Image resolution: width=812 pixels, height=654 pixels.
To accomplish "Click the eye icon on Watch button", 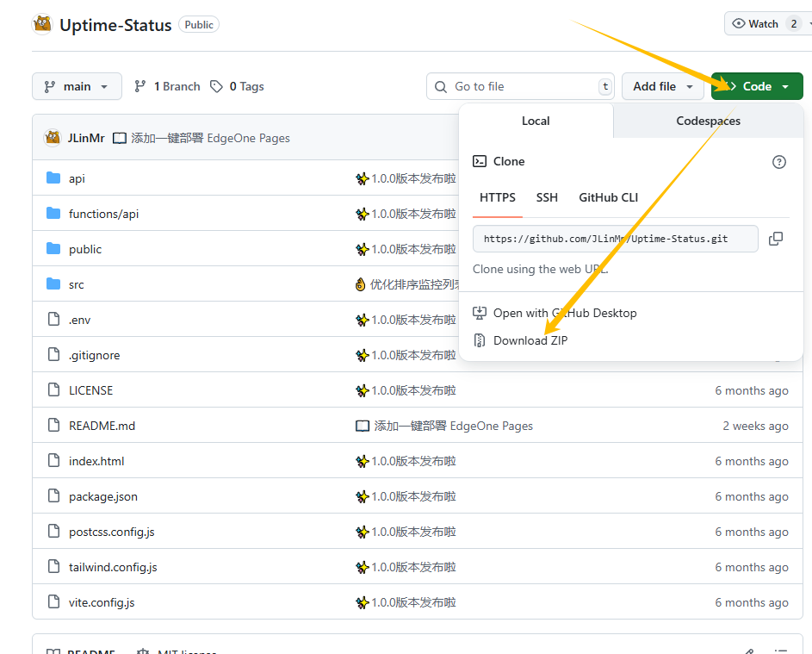I will pos(739,24).
